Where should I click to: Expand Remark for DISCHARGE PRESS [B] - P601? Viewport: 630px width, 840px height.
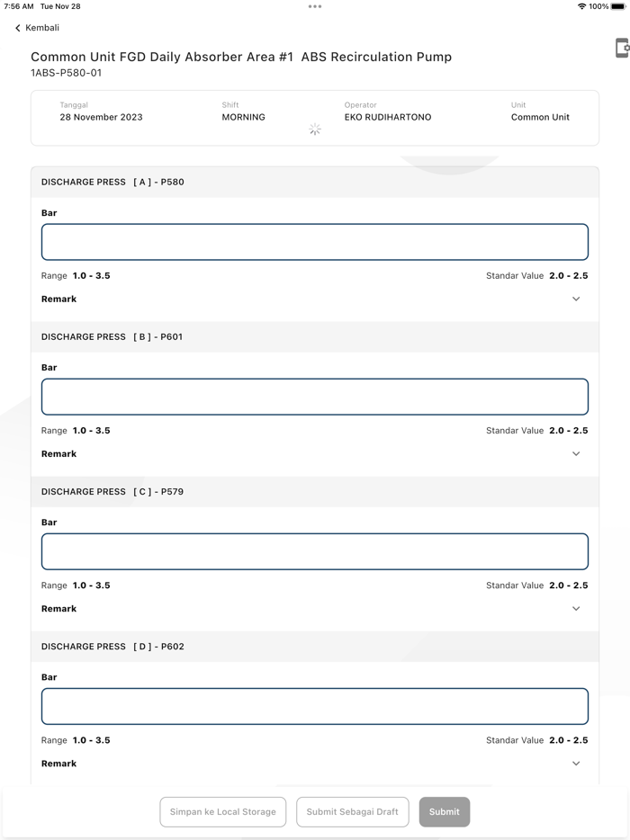click(x=576, y=453)
